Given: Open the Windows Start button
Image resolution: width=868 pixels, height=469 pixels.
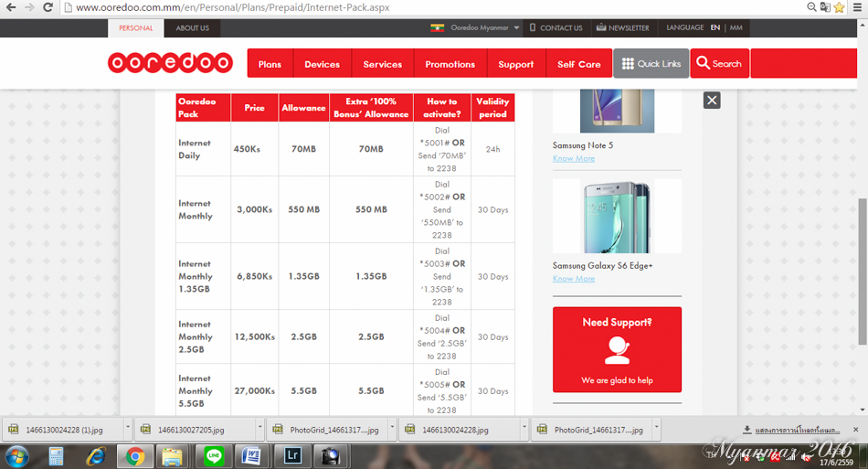Looking at the screenshot, I should click(16, 457).
